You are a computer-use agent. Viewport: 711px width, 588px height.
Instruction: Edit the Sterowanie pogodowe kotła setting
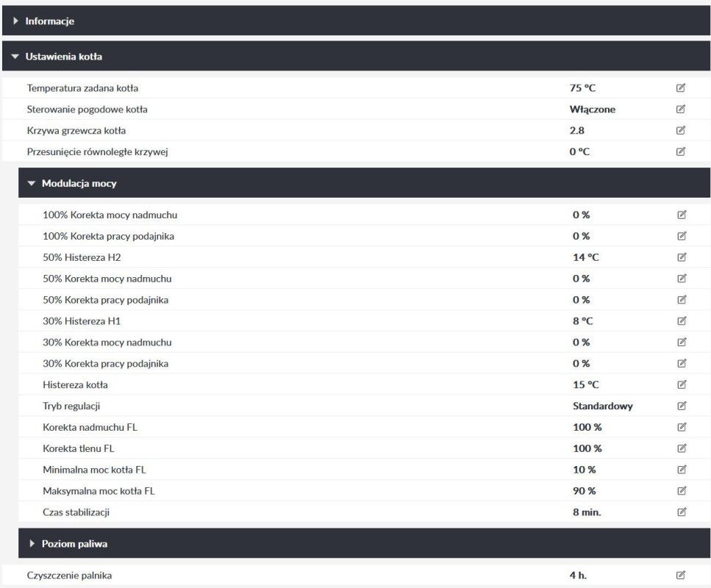click(x=681, y=110)
